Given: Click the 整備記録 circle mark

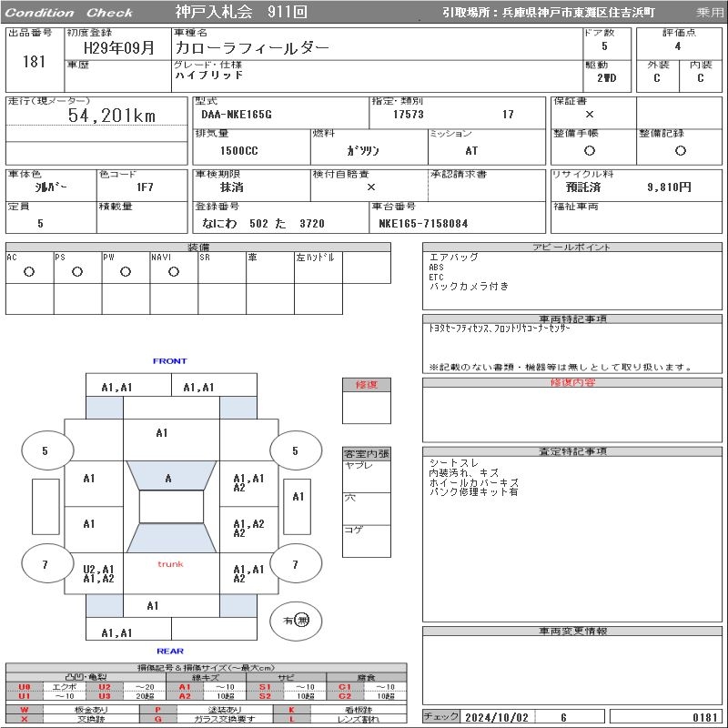Looking at the screenshot, I should (x=681, y=151).
